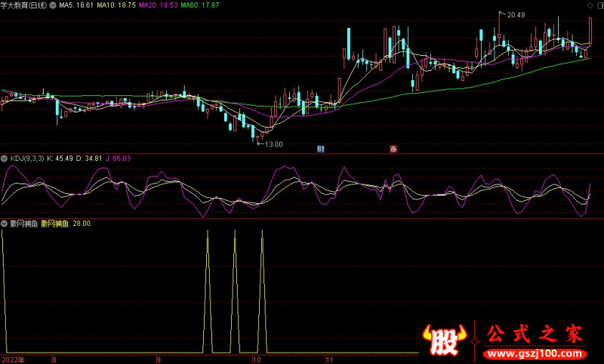Screen dimensions: 604x364
Task: Click the 2022年 year marker on timeline
Action: pyautogui.click(x=13, y=359)
